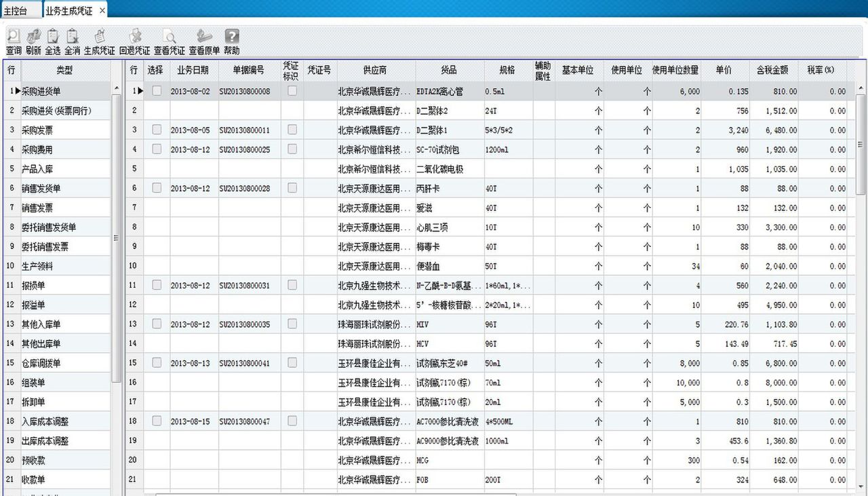The width and height of the screenshot is (868, 496).
Task: Click the amount cell 1,103.80
Action: point(772,324)
